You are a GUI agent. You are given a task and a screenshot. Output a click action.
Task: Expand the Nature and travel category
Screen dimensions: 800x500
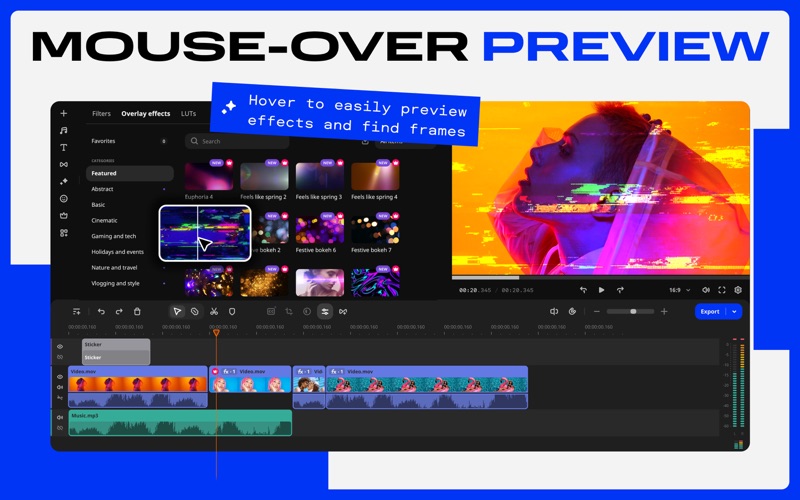point(164,268)
